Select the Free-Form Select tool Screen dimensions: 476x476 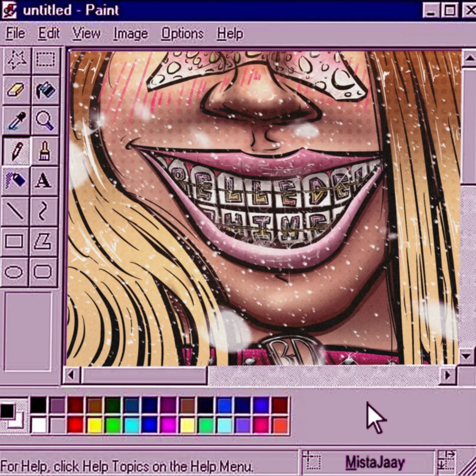16,60
